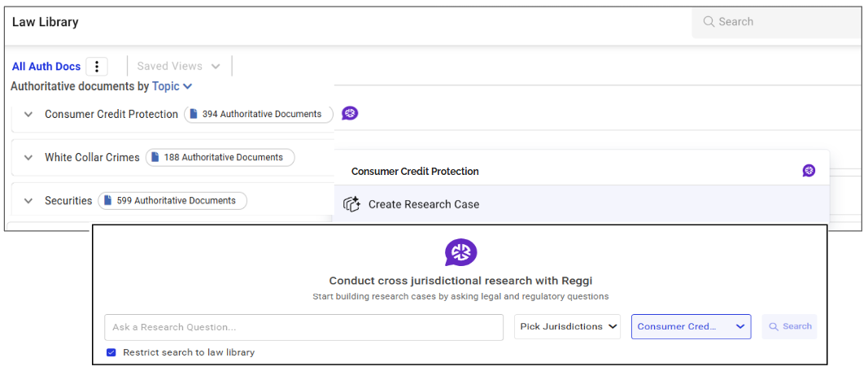Expand the Consumer Credit Protection topic row
Viewport: 868px width, 371px height.
28,115
